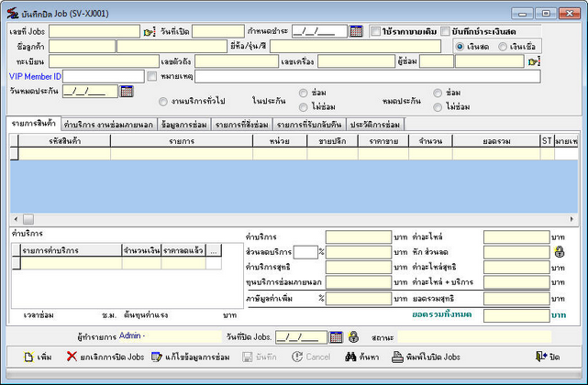Click วันที่เปิด input field
Screen dimensions: 588x385
coord(218,31)
